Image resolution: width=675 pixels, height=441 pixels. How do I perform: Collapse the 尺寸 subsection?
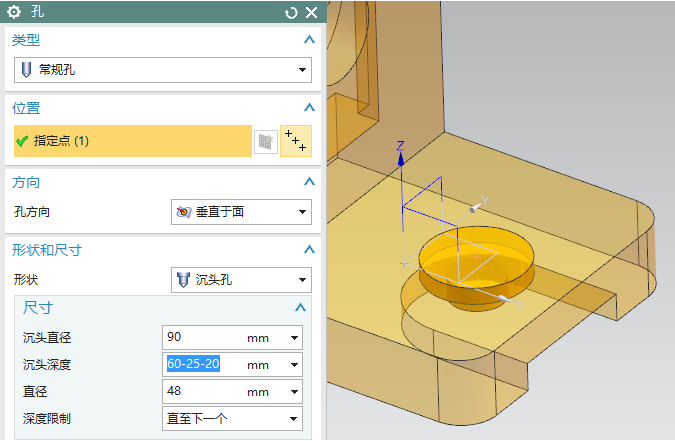point(299,309)
